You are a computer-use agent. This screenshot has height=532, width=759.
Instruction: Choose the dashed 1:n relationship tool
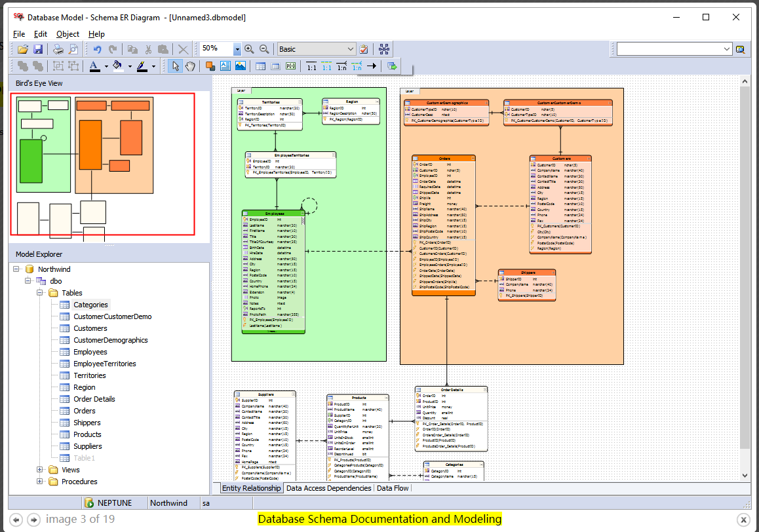[x=357, y=66]
